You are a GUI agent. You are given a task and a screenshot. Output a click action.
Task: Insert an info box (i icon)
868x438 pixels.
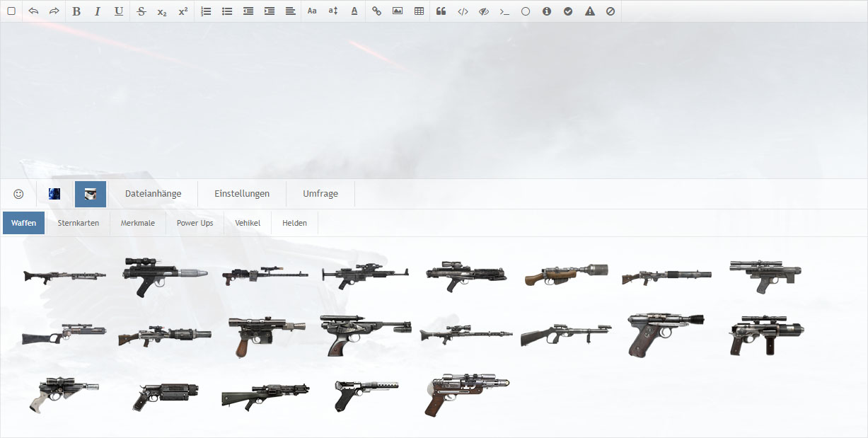tap(547, 11)
